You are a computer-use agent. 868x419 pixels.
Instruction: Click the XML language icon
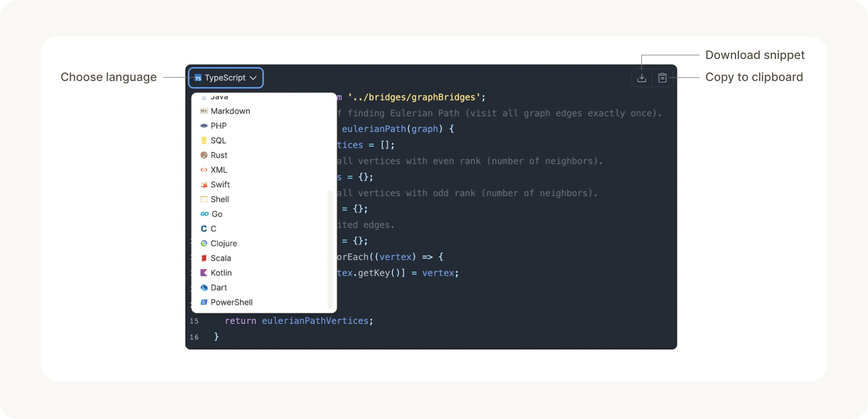205,170
